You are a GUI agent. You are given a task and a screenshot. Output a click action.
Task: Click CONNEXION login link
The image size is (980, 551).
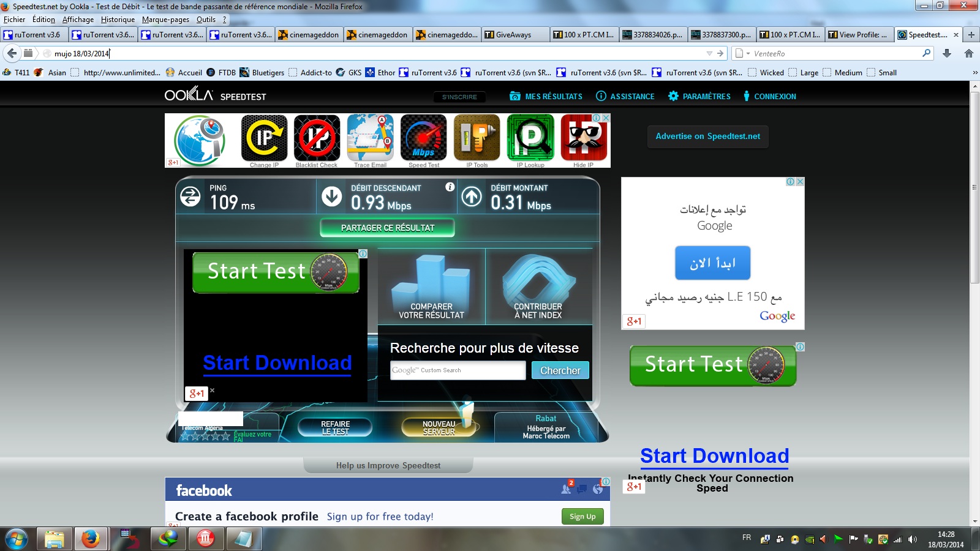(769, 96)
